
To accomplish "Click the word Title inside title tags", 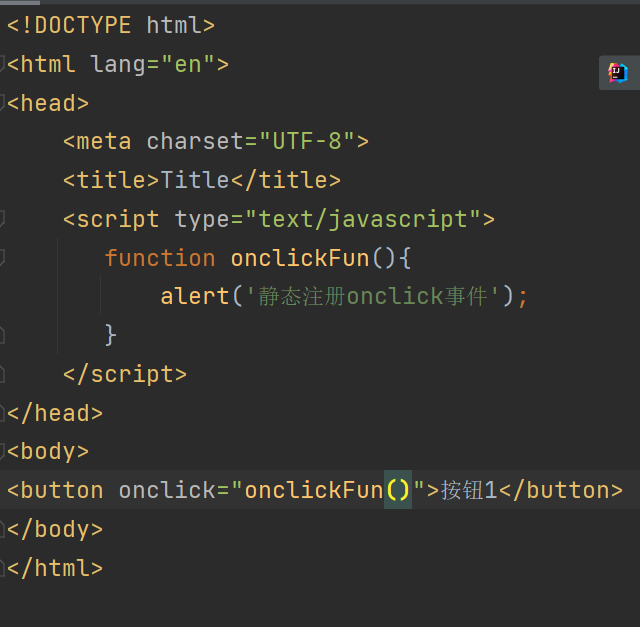I will 194,180.
